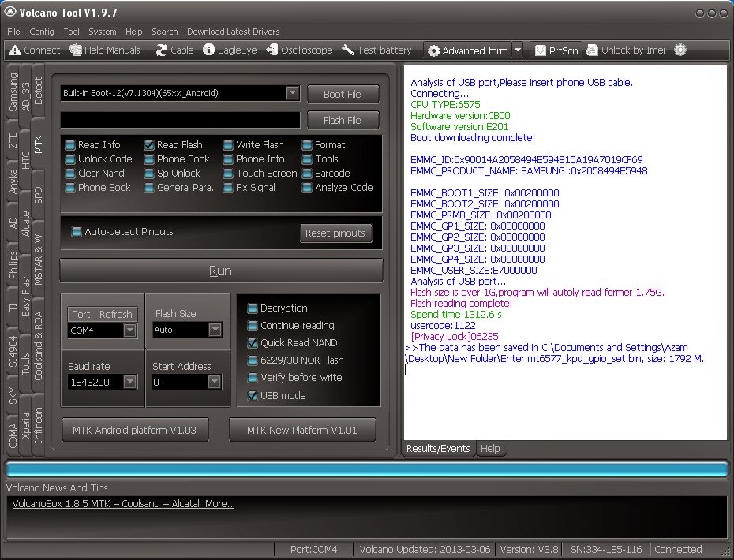Image resolution: width=734 pixels, height=560 pixels.
Task: Open the Tool menu
Action: pyautogui.click(x=71, y=32)
